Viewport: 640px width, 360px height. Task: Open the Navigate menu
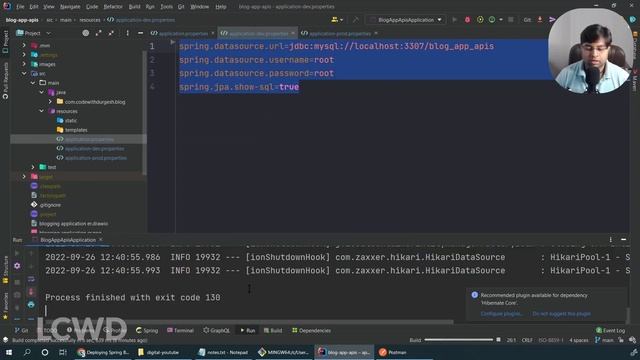tap(70, 7)
